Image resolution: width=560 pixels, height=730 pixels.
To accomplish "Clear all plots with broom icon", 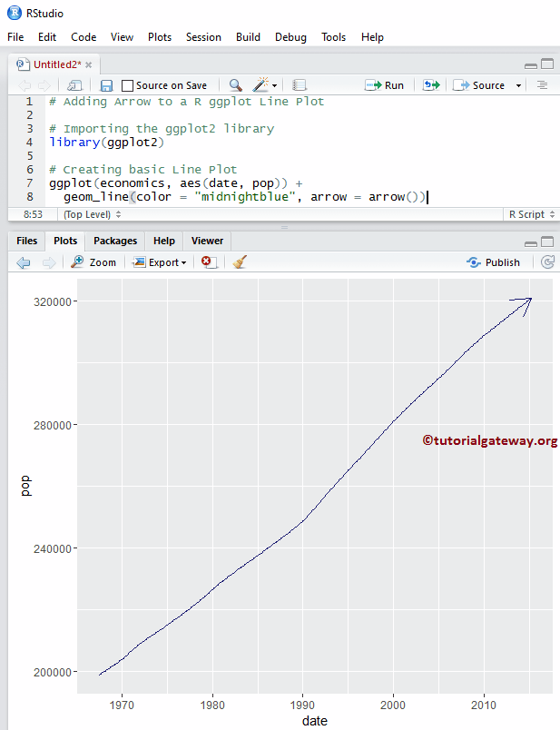I will 240,262.
